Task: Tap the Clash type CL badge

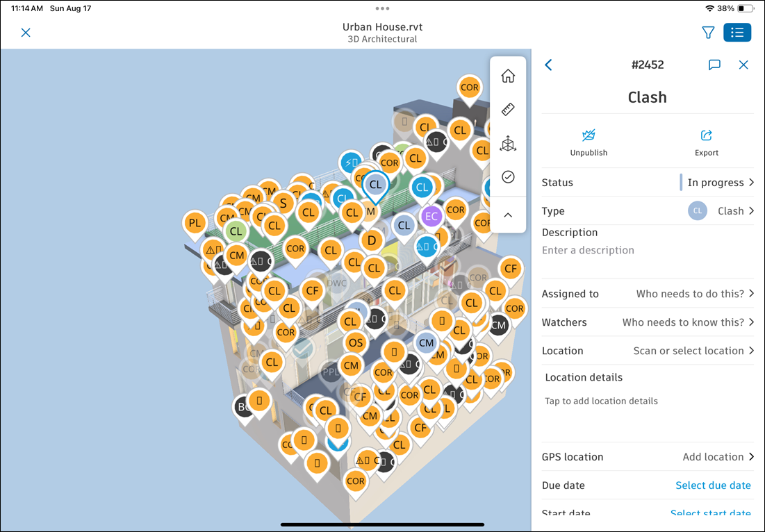Action: [x=698, y=210]
